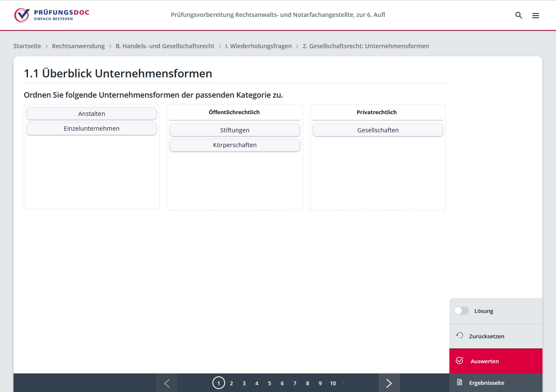Click the Stiftungen item under Öffentlichrechtlich

pyautogui.click(x=234, y=130)
